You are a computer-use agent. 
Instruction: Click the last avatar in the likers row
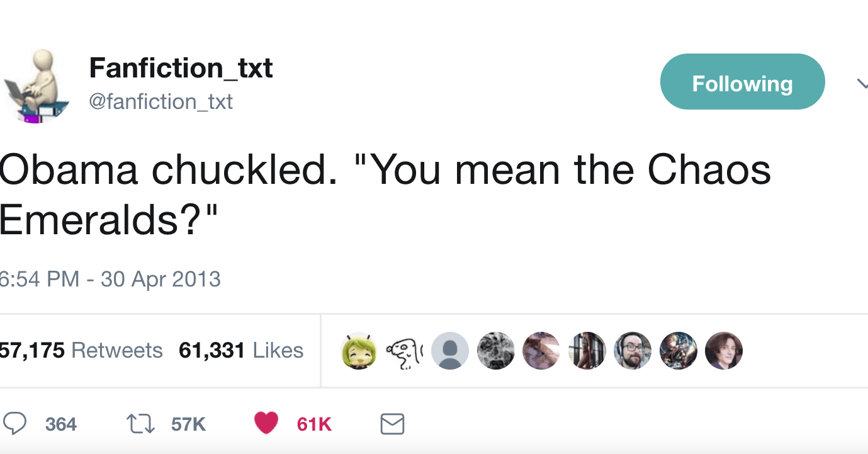724,350
